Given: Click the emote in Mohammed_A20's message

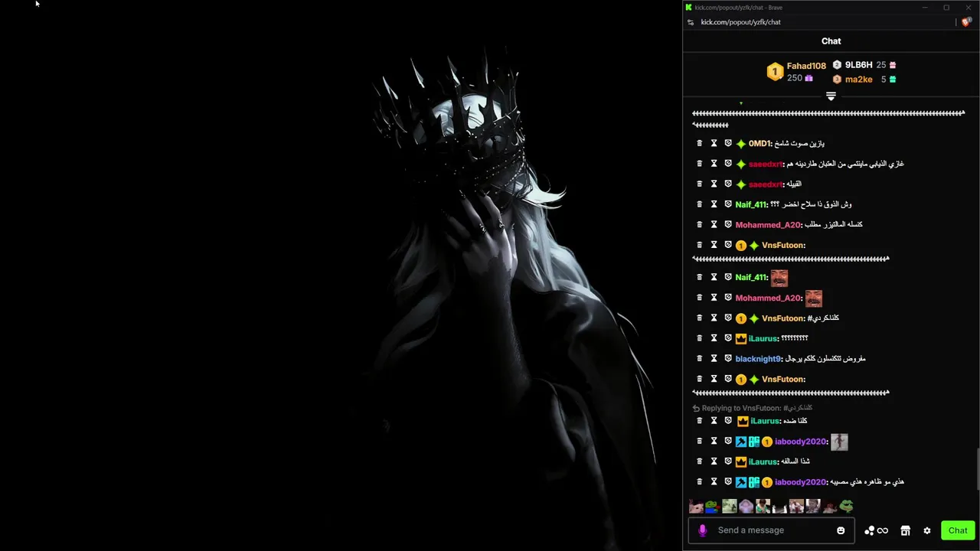Looking at the screenshot, I should [x=813, y=298].
